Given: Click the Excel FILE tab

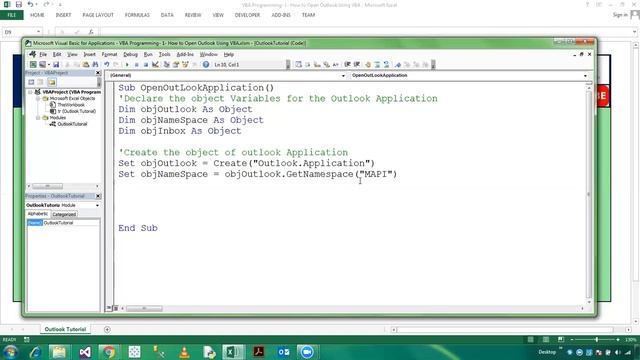Looking at the screenshot, I should [x=12, y=15].
